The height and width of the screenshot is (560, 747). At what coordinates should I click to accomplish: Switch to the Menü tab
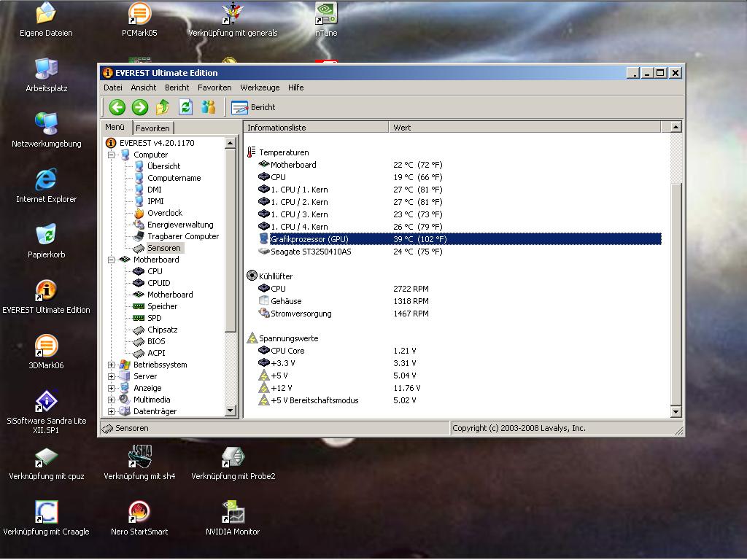tap(115, 127)
